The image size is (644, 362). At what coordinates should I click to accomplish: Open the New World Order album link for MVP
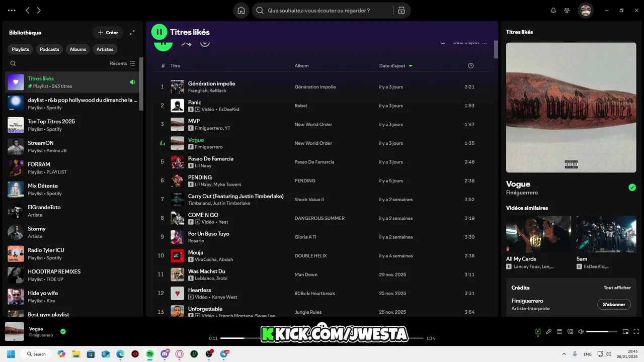click(313, 124)
